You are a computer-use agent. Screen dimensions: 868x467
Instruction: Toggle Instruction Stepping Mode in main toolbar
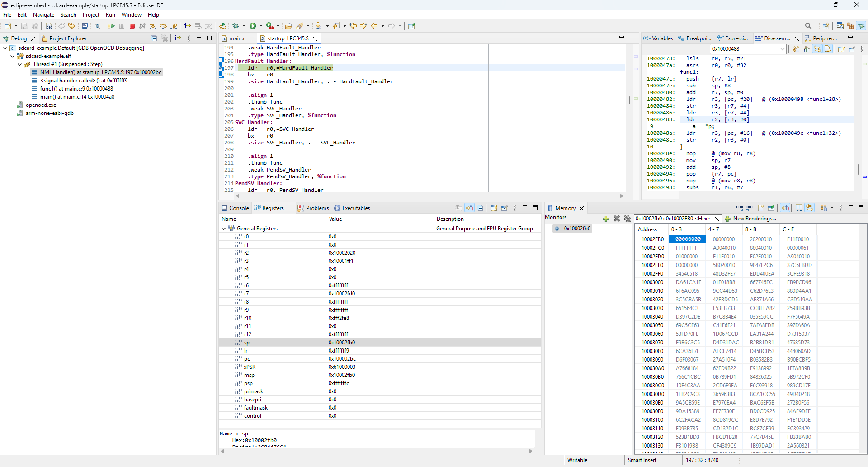point(187,26)
